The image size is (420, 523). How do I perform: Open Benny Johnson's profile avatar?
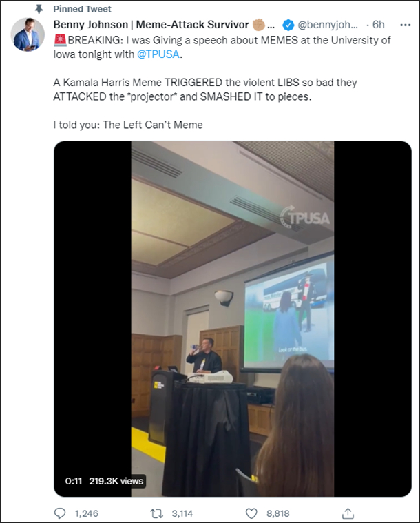tap(28, 34)
